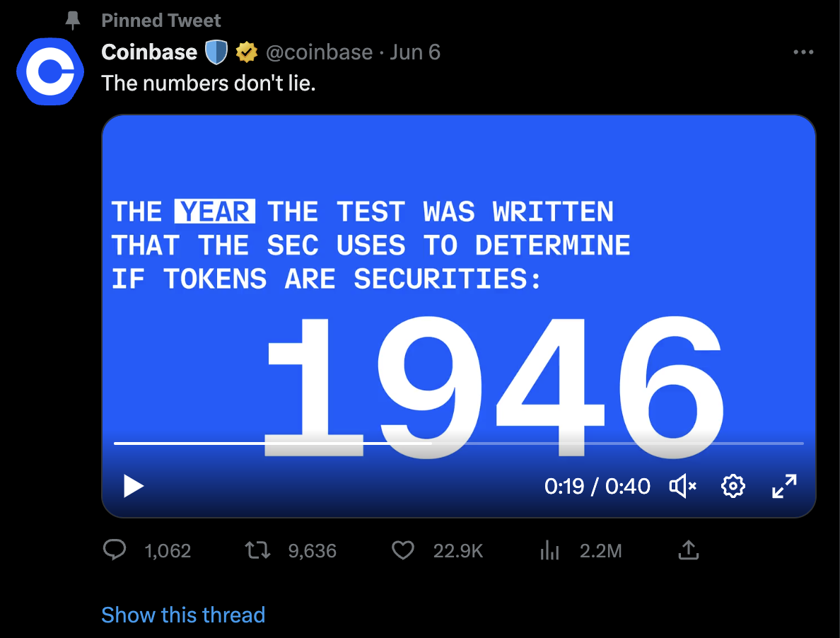
Task: Retweet the Coinbase pinned tweet
Action: pyautogui.click(x=257, y=550)
